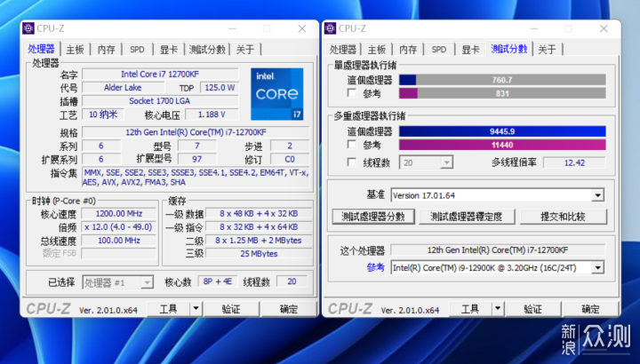Click the 这个处理器 i7-12700KF field
640x364 pixels.
pos(498,249)
